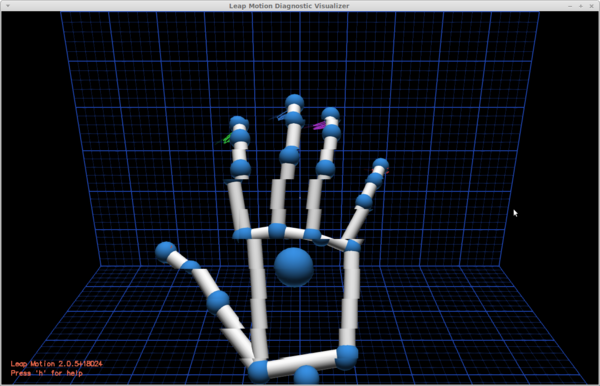Click the 'Leap Motion 2.0.5+18024' version text
This screenshot has width=600, height=386.
(57, 363)
